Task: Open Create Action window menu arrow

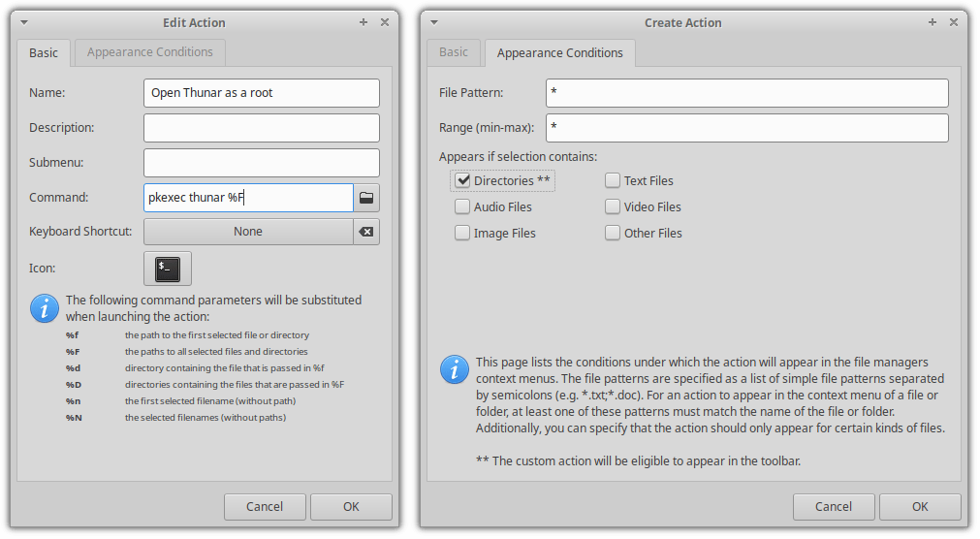Action: coord(435,22)
